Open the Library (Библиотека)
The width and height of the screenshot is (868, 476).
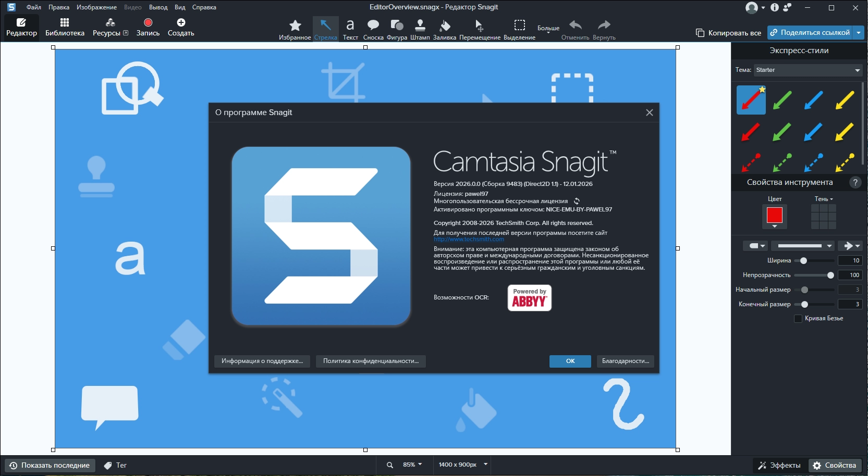coord(65,27)
